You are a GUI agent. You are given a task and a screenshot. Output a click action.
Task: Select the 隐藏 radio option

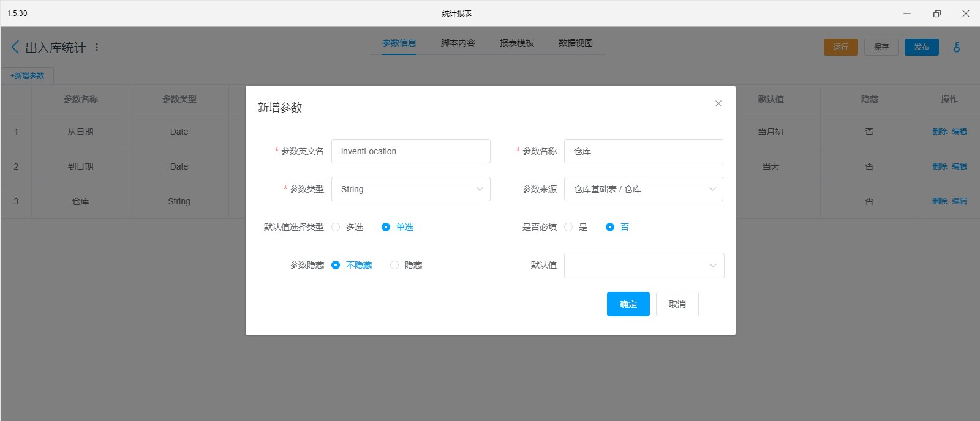394,265
